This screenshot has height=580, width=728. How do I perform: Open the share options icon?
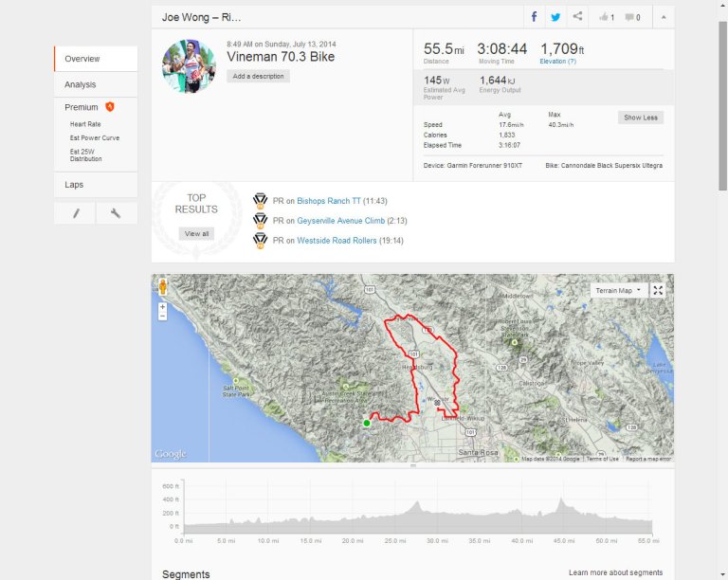577,17
